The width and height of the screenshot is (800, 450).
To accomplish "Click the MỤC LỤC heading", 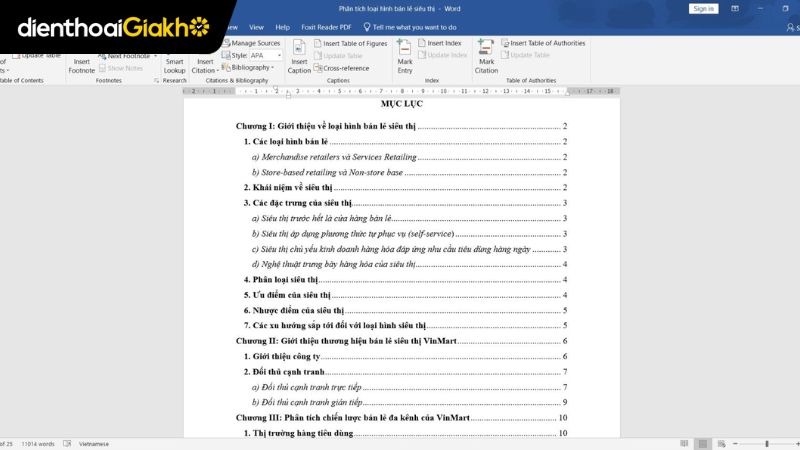I will pyautogui.click(x=402, y=104).
